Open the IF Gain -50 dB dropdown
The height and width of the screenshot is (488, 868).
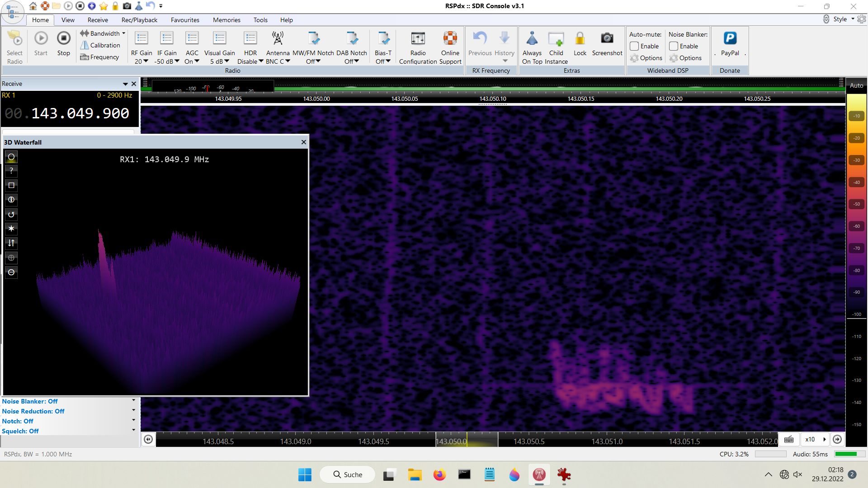[167, 61]
